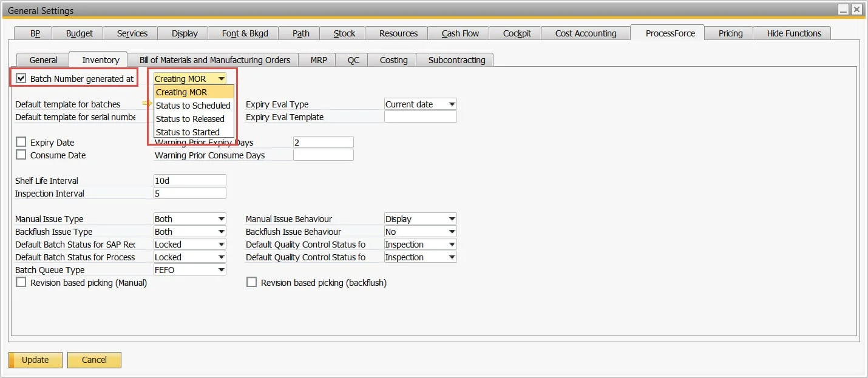Click the Cancel button
The image size is (868, 378).
[x=94, y=360]
